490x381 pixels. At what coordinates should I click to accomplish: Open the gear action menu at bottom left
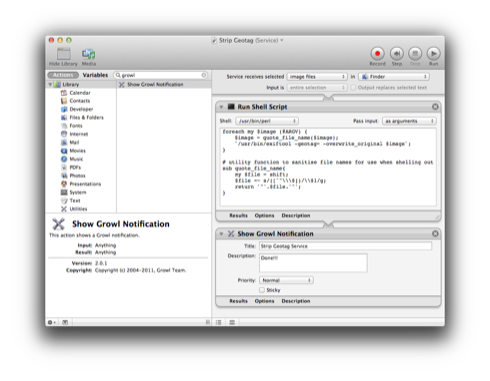point(51,322)
